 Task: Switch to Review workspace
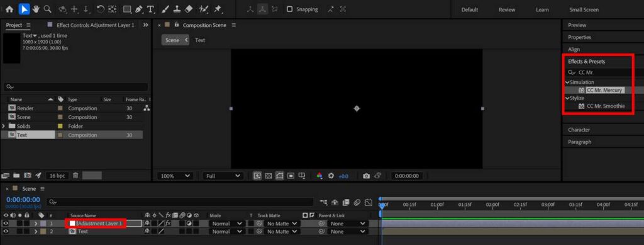[507, 9]
